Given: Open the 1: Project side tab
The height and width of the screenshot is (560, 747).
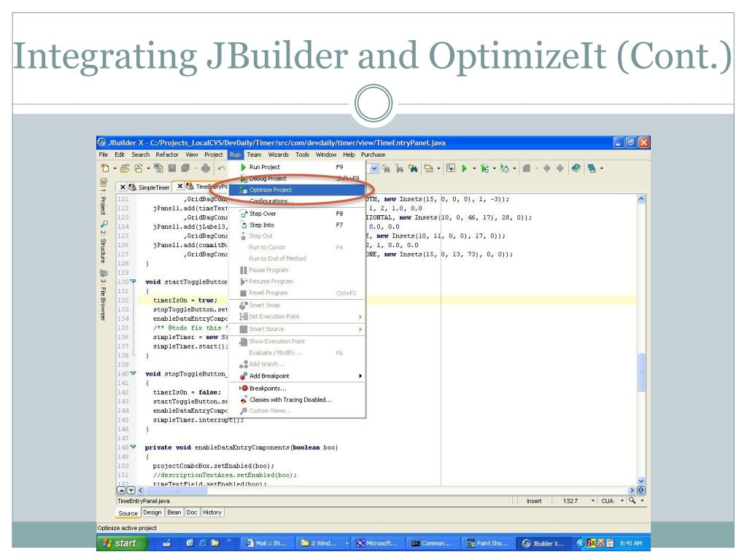Looking at the screenshot, I should click(104, 198).
